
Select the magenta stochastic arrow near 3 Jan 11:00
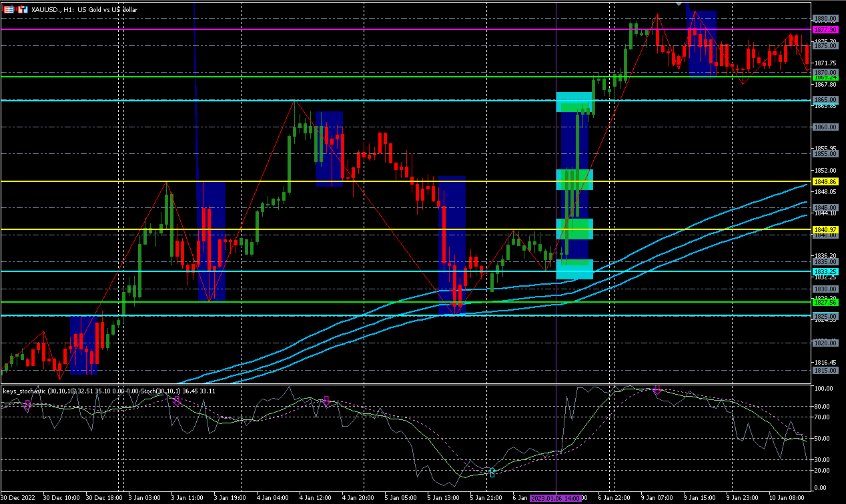pos(177,400)
